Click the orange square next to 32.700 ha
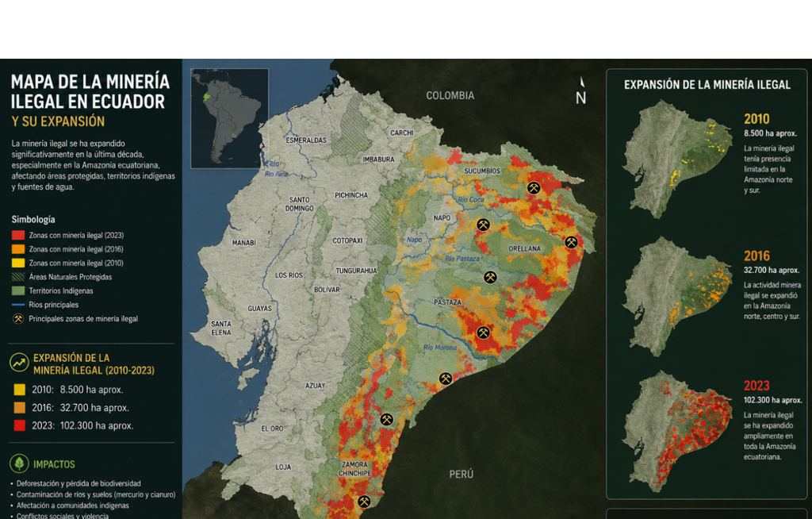This screenshot has height=519, width=812. point(19,408)
